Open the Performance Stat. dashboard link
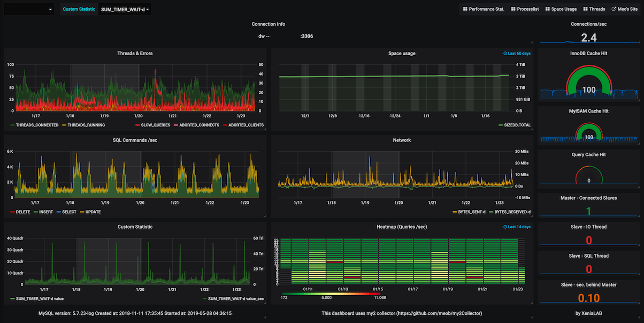Viewport: 644px width, 323px height. 484,9
